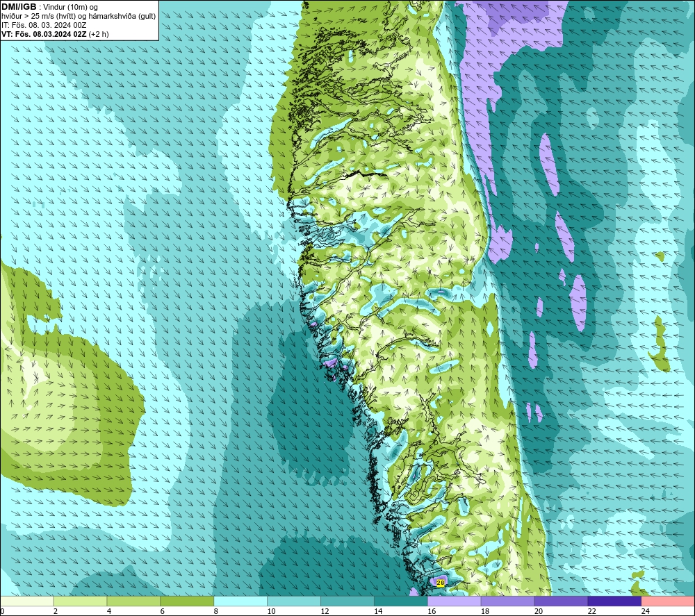
Task: Click the legend scale number 4
Action: [109, 611]
